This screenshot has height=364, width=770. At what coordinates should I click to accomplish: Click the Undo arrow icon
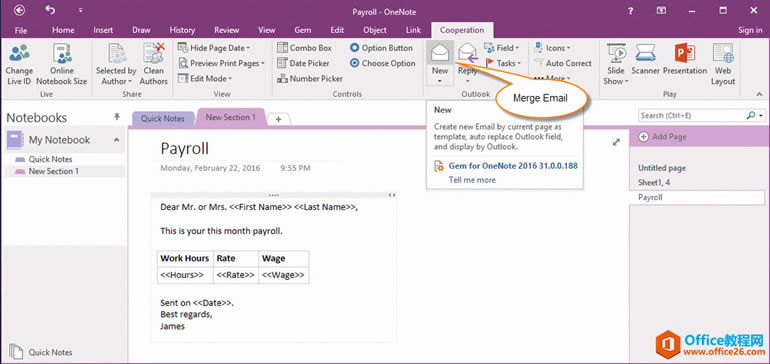click(x=50, y=10)
